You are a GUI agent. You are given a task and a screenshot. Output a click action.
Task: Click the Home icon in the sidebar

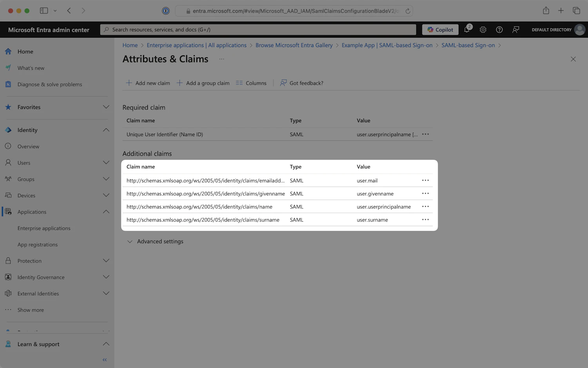pos(8,51)
